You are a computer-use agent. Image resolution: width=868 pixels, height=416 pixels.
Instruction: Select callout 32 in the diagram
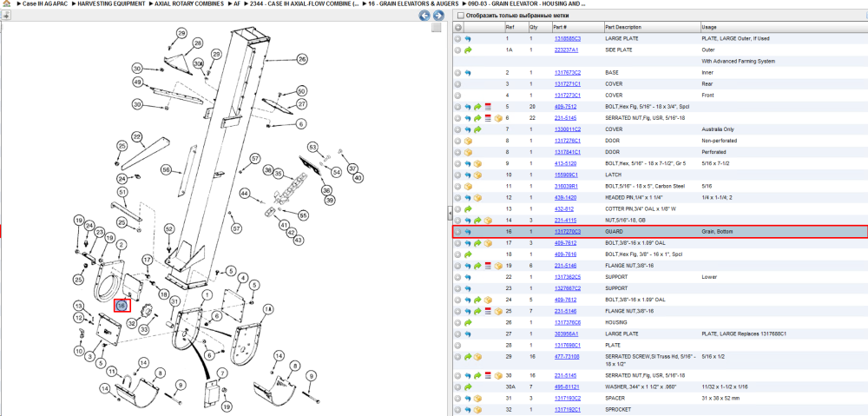tap(132, 322)
